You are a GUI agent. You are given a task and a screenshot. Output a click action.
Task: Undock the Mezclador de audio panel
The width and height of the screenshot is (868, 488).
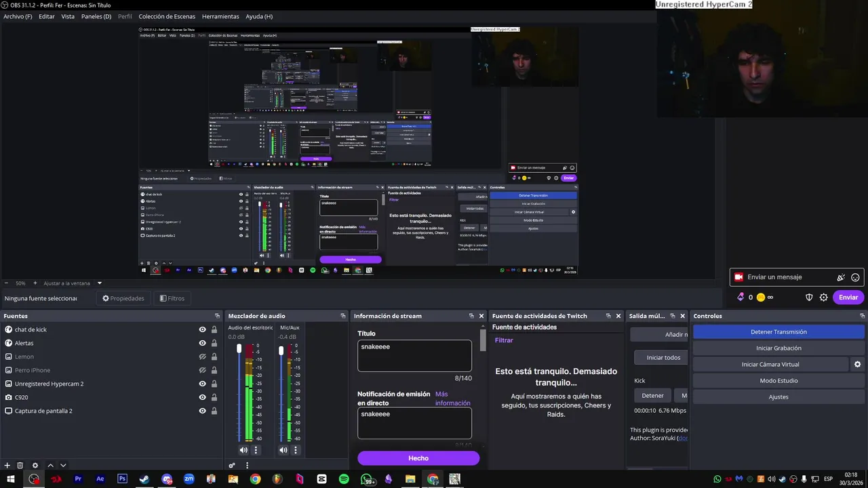pos(343,316)
